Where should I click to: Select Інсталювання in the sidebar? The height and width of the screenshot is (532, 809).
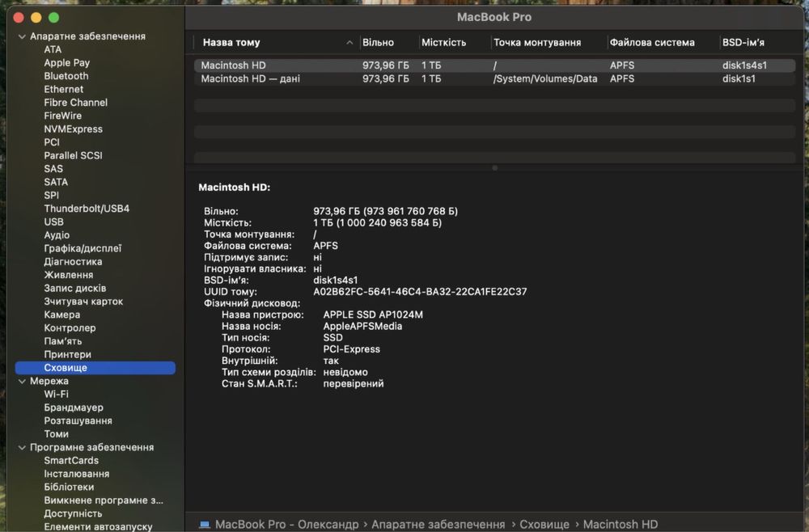[76, 475]
